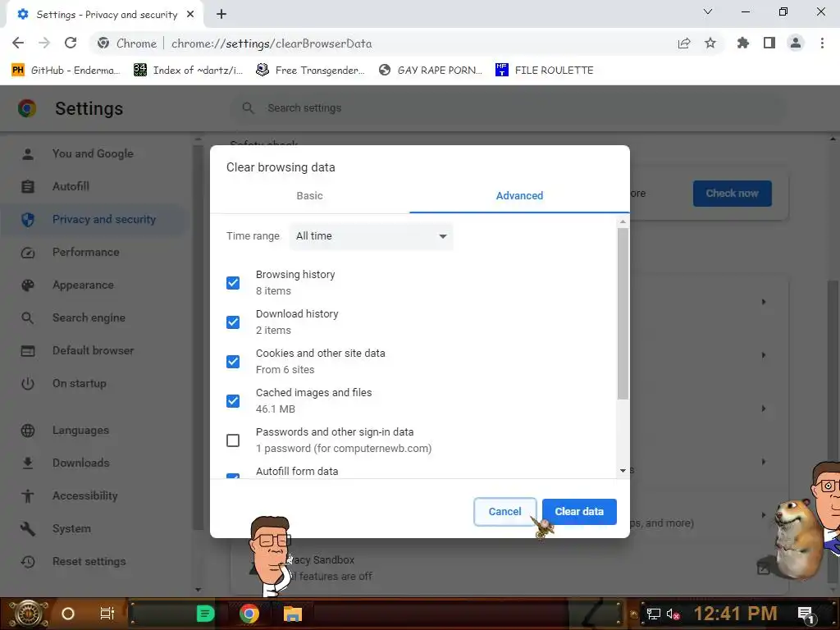This screenshot has width=840, height=630.
Task: Click the Reset settings restore icon
Action: [x=28, y=561]
